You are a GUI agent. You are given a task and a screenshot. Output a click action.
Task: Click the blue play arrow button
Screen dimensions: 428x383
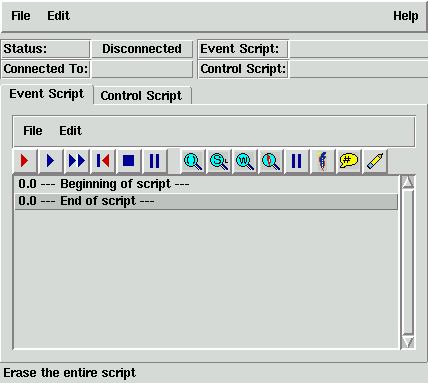point(50,161)
